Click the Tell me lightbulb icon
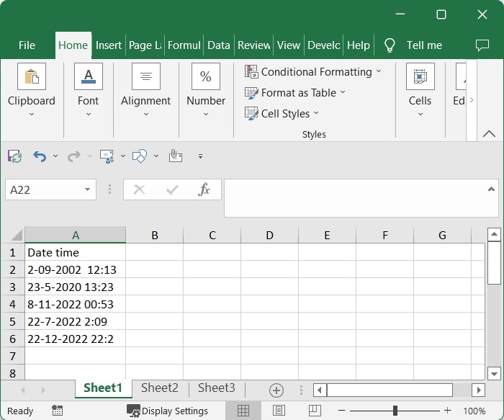This screenshot has height=420, width=504. pyautogui.click(x=390, y=45)
